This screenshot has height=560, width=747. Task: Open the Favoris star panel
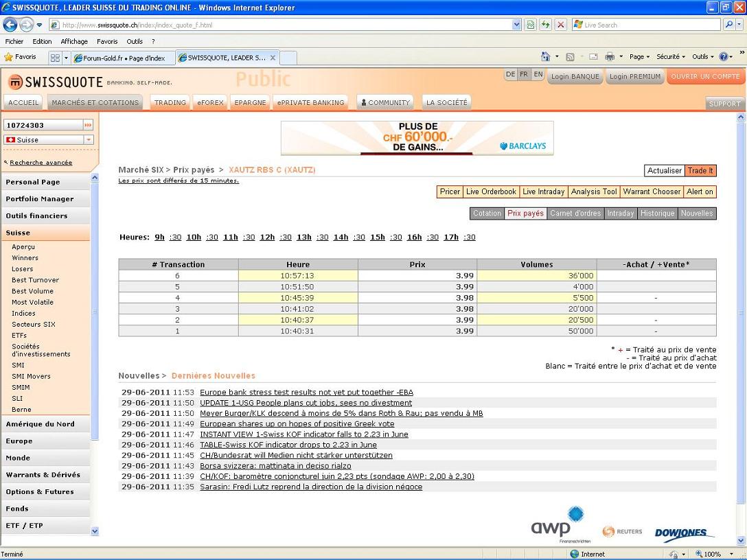[x=21, y=57]
